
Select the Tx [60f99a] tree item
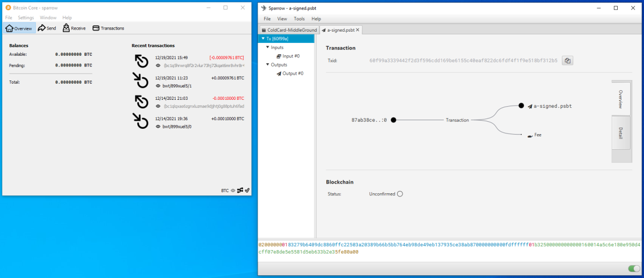[287, 39]
